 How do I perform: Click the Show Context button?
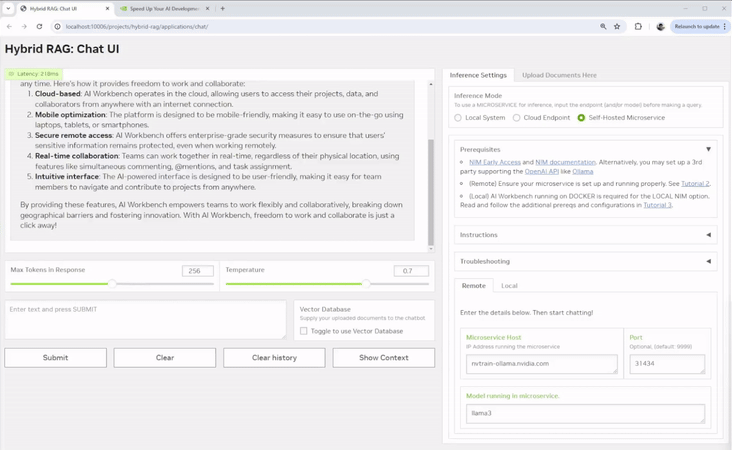pos(384,358)
